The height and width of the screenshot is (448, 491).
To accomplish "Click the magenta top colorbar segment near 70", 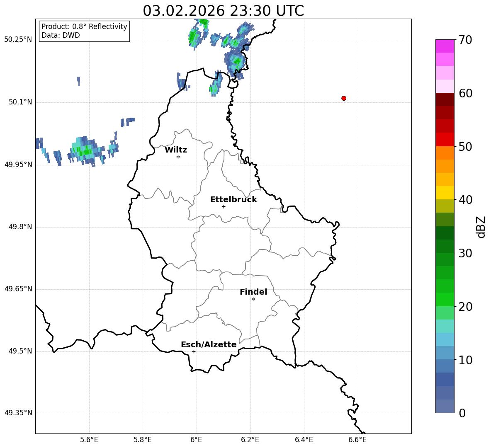I will [445, 46].
